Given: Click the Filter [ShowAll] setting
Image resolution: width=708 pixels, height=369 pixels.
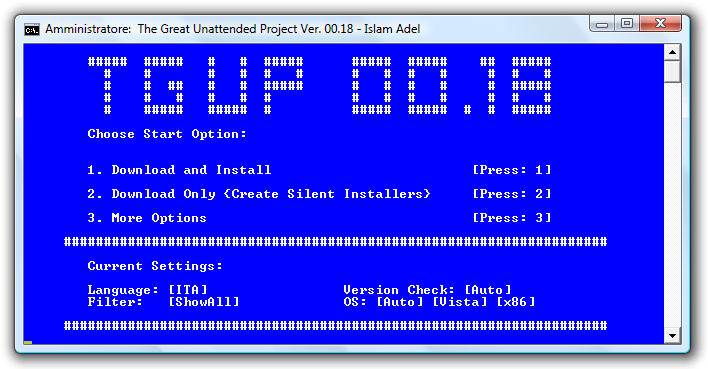Looking at the screenshot, I should [x=163, y=302].
